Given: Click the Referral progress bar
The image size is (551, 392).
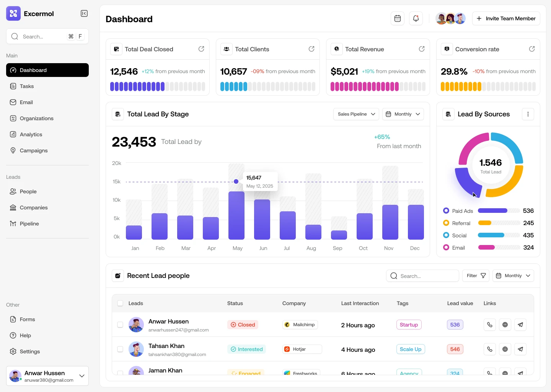Looking at the screenshot, I should tap(499, 223).
